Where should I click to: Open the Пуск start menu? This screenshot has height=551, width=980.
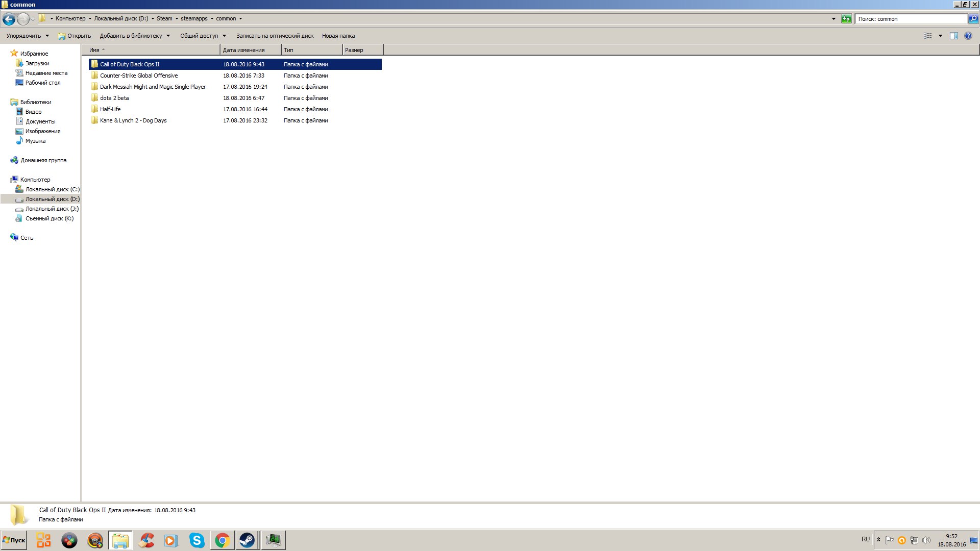click(14, 540)
